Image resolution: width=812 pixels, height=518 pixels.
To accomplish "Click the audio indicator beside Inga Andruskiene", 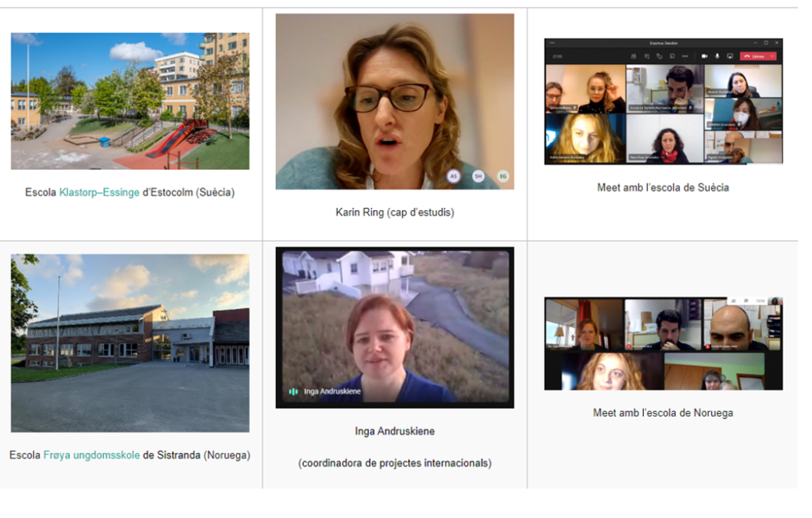I will pos(293,391).
